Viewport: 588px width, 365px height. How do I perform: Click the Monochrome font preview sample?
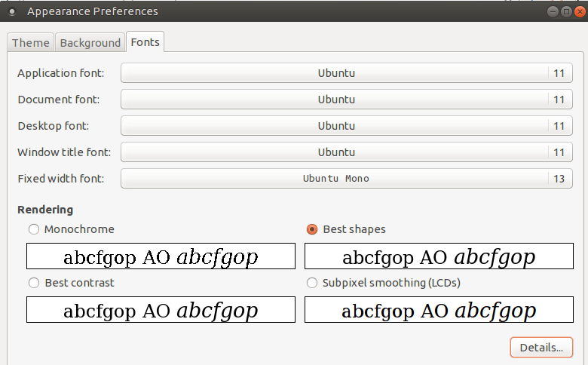[161, 256]
